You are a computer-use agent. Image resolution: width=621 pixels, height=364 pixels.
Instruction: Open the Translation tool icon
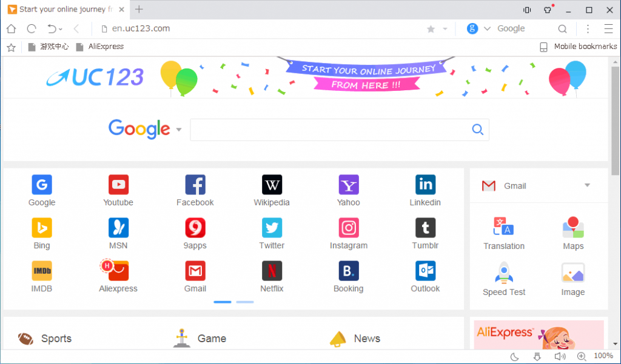[x=504, y=228]
